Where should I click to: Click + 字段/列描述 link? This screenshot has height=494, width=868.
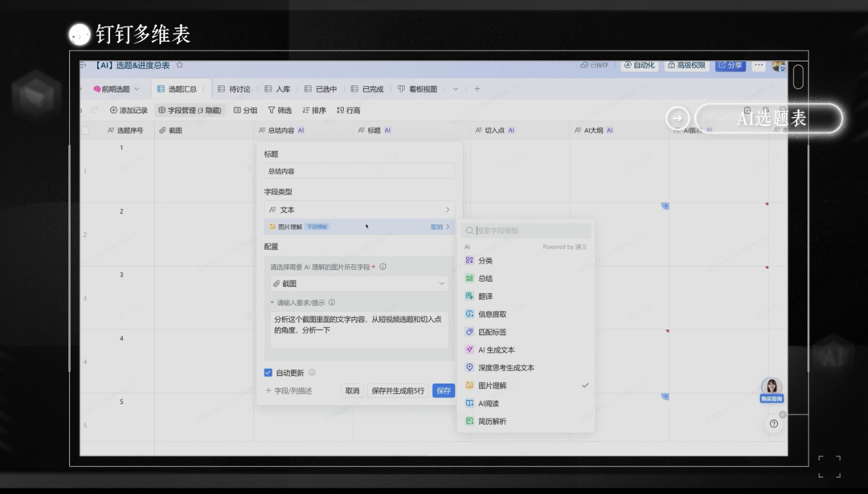pyautogui.click(x=289, y=390)
